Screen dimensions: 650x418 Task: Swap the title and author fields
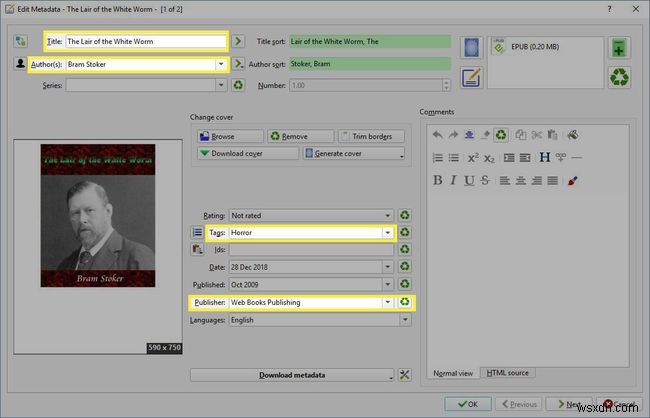click(x=21, y=43)
